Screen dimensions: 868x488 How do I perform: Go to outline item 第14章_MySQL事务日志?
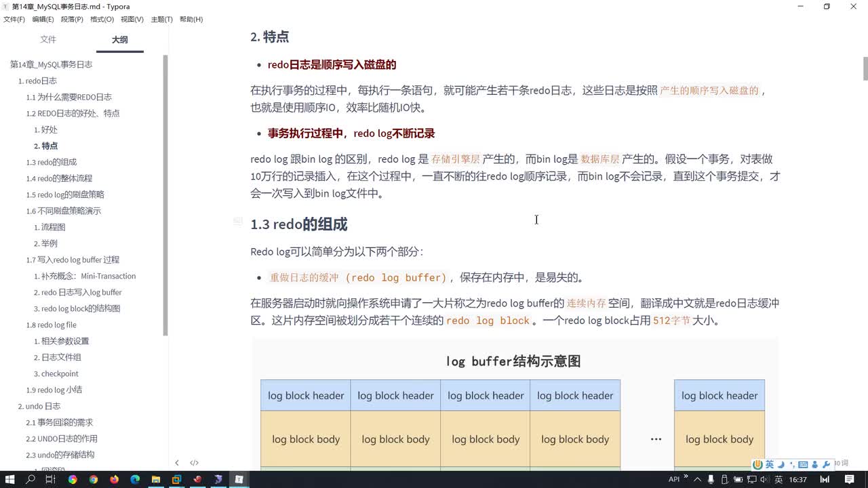[x=51, y=64]
